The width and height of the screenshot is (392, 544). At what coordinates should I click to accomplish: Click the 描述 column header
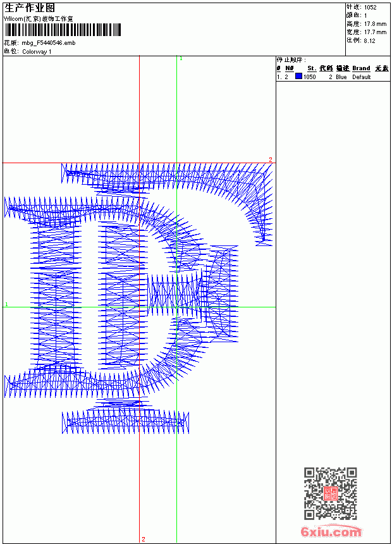click(343, 68)
